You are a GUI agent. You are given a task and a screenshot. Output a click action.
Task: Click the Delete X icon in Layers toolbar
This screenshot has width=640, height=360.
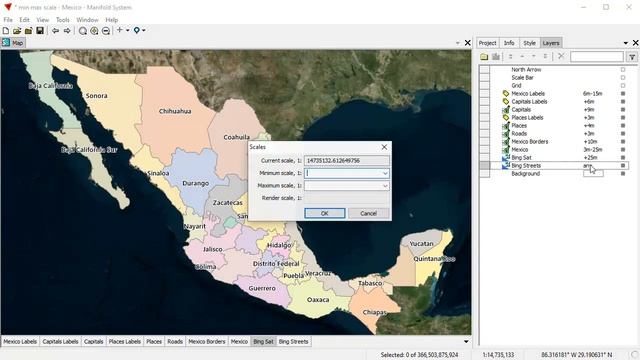[x=561, y=56]
